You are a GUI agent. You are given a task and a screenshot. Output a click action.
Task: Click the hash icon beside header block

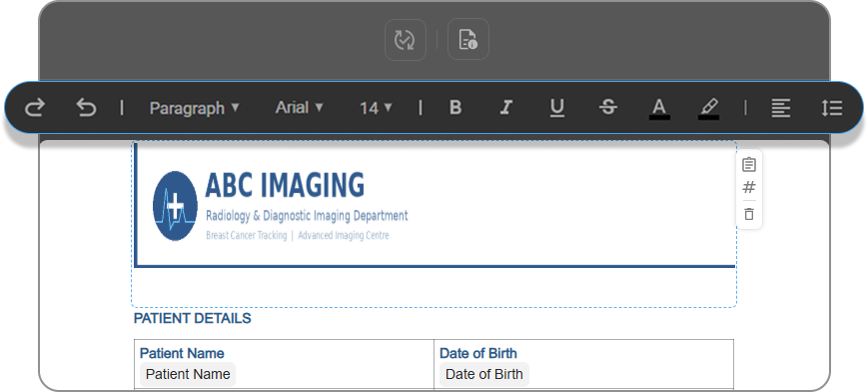click(749, 187)
